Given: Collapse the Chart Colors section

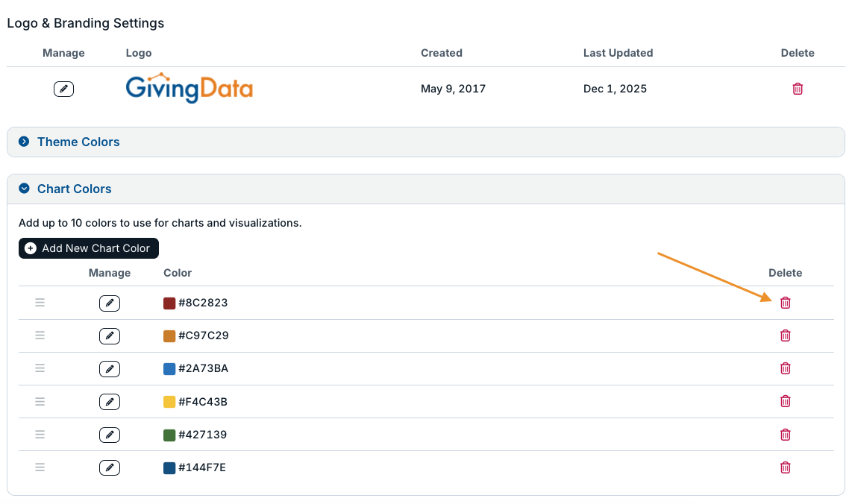Looking at the screenshot, I should coord(24,189).
